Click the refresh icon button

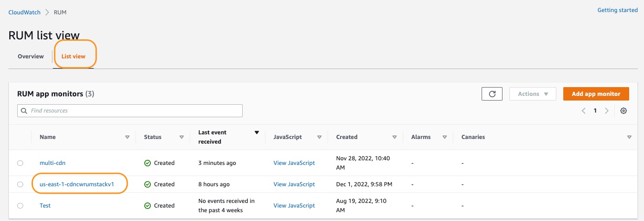(x=492, y=94)
